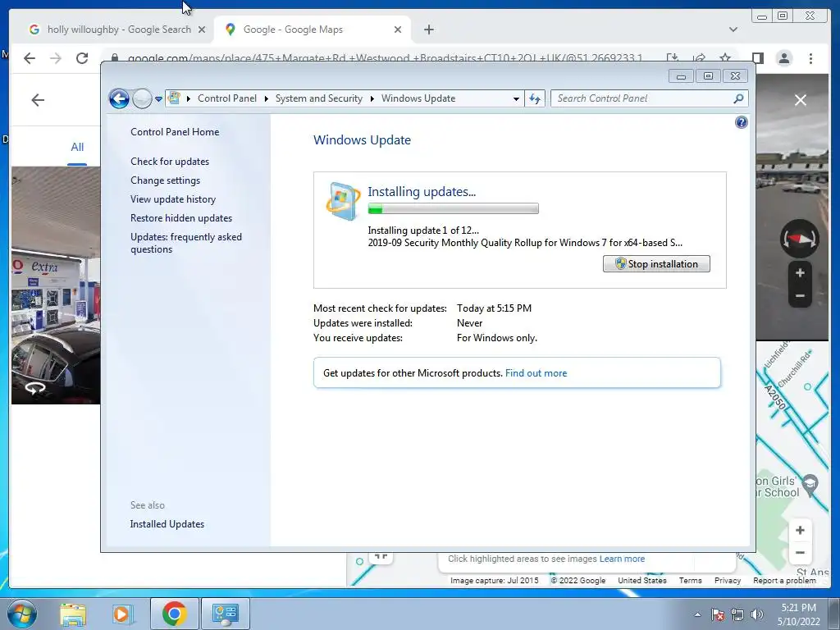Screen dimensions: 840x630
Task: Switch to Google Maps tab in Chrome
Action: coord(311,30)
